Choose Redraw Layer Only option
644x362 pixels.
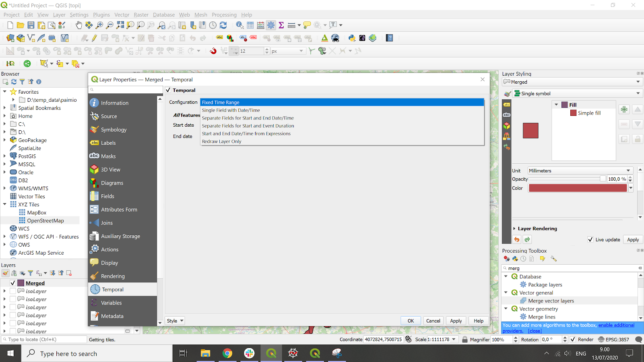point(342,142)
